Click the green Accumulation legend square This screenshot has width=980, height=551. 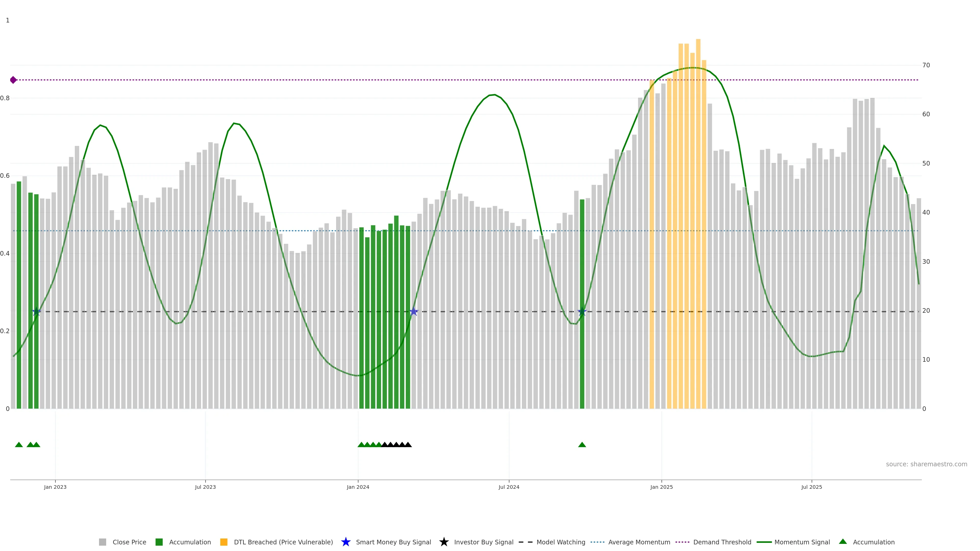coord(159,542)
